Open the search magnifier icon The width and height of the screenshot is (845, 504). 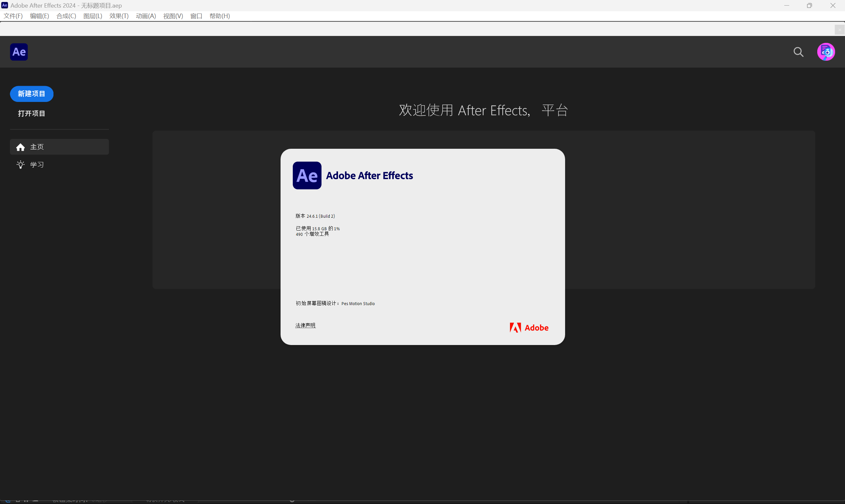pyautogui.click(x=798, y=52)
